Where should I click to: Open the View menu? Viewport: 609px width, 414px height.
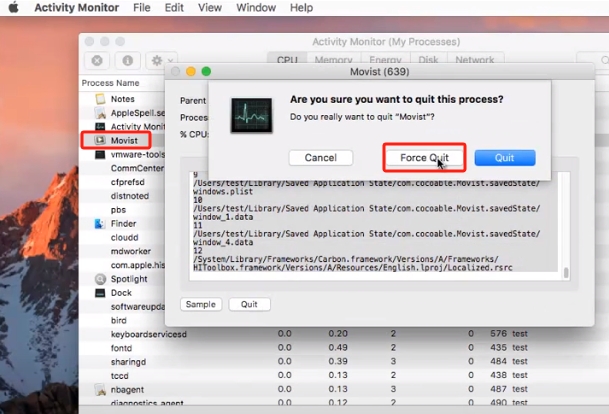click(208, 8)
